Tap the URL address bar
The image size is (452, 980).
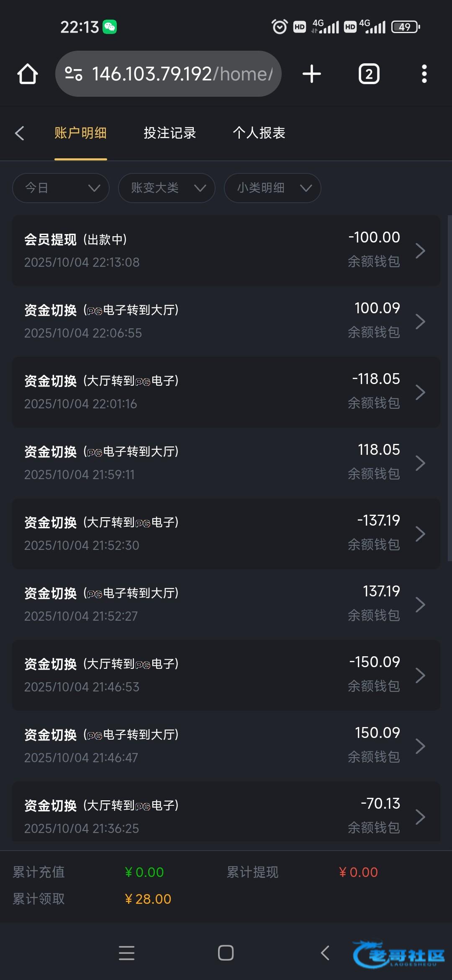pyautogui.click(x=180, y=74)
